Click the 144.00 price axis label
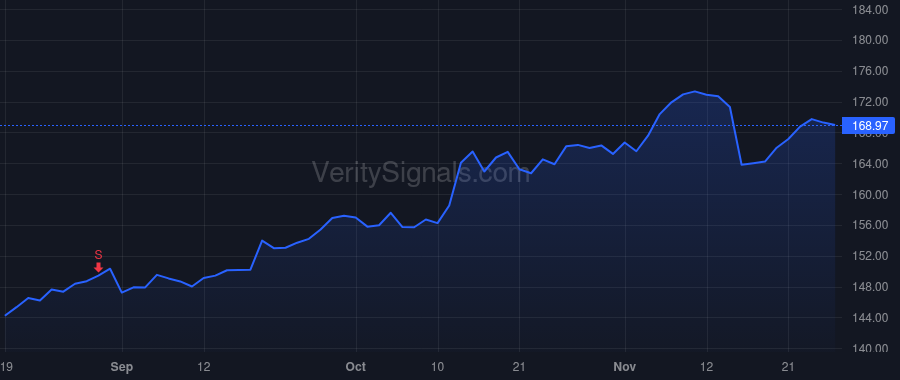 tap(870, 318)
